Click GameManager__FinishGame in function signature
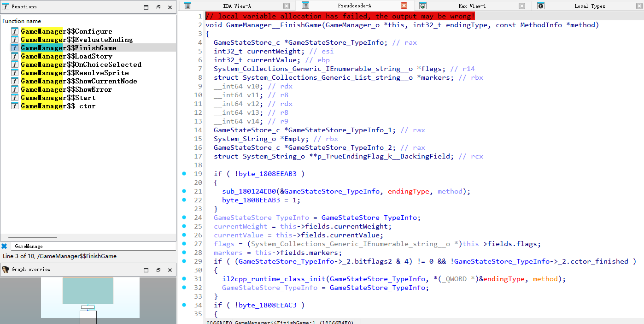Viewport: 644px width, 324px height. coord(274,25)
